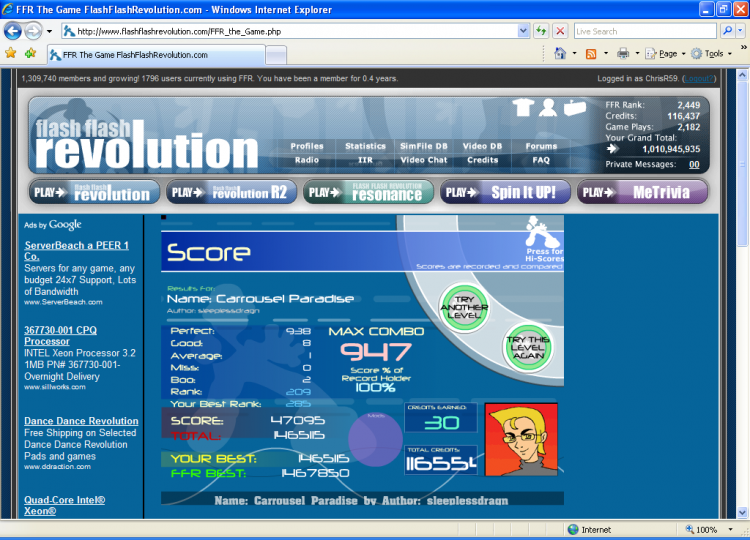Click Play MeTrivia button
Viewport: 750px width, 540px height.
(x=642, y=192)
